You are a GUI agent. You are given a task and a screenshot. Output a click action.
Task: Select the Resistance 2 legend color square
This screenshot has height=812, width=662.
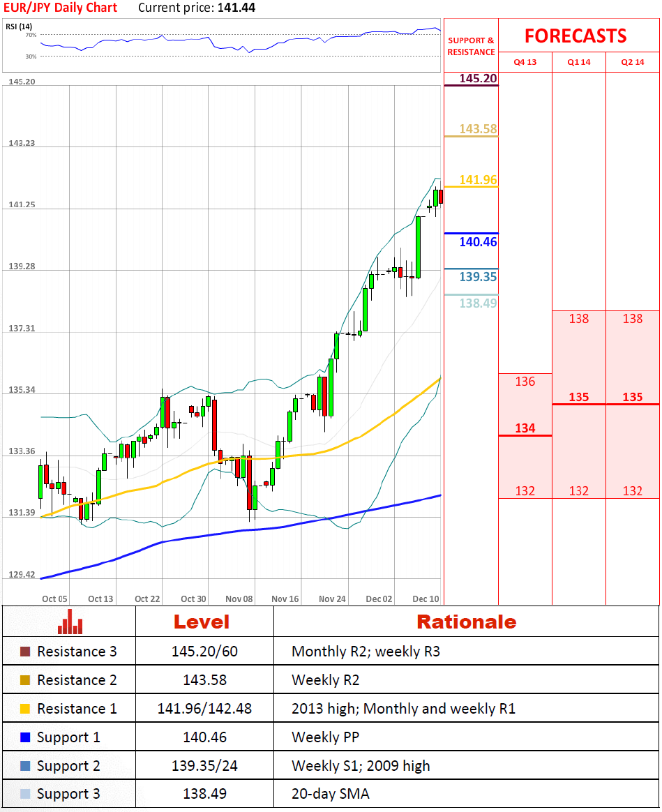(x=25, y=681)
